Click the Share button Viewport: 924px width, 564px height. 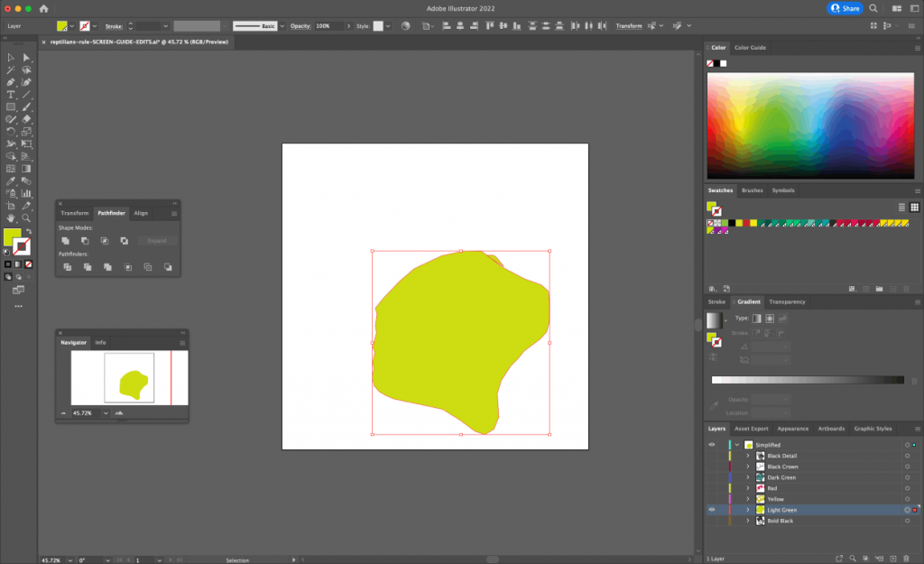pyautogui.click(x=845, y=8)
